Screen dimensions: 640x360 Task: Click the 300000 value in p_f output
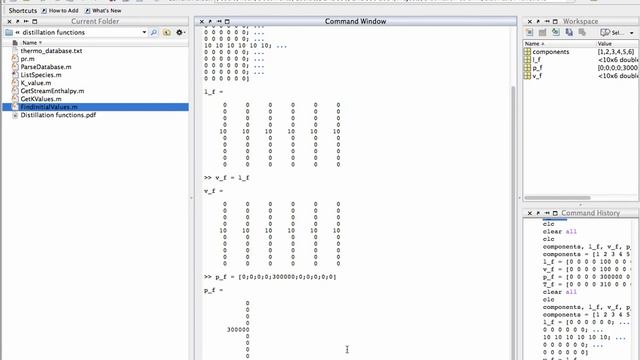tap(238, 330)
